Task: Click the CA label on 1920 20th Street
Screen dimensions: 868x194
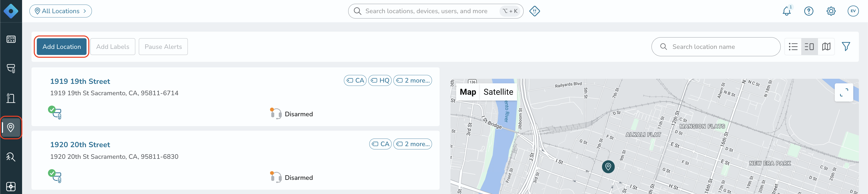Action: pyautogui.click(x=380, y=144)
